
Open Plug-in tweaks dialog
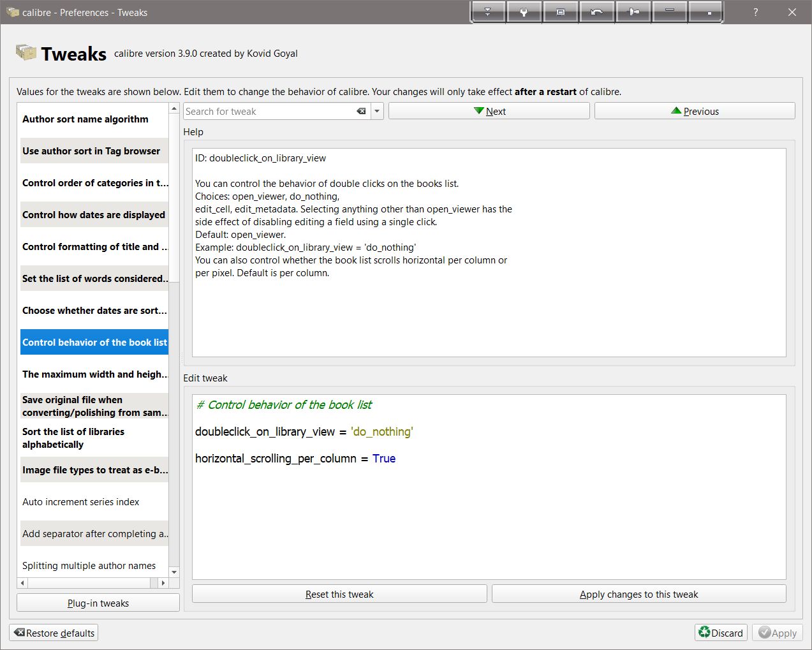(98, 603)
